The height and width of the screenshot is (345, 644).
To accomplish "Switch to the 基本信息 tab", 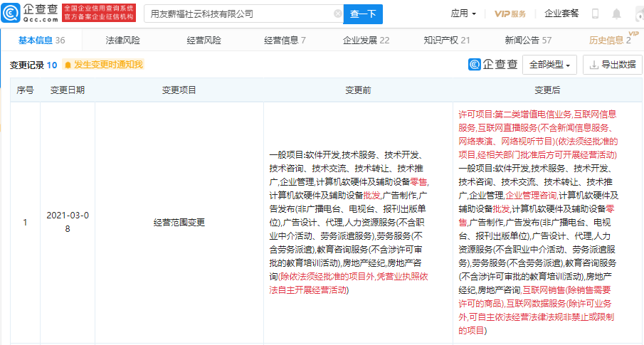I will (x=41, y=41).
